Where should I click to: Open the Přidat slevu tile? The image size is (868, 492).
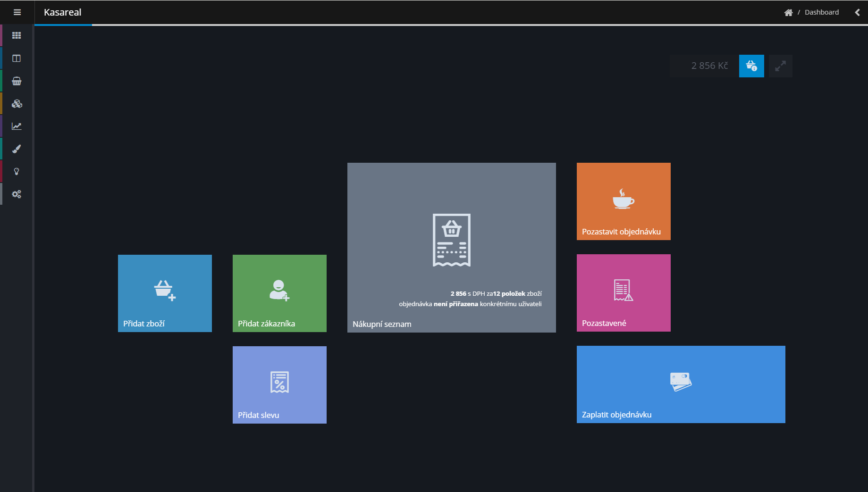click(x=279, y=384)
